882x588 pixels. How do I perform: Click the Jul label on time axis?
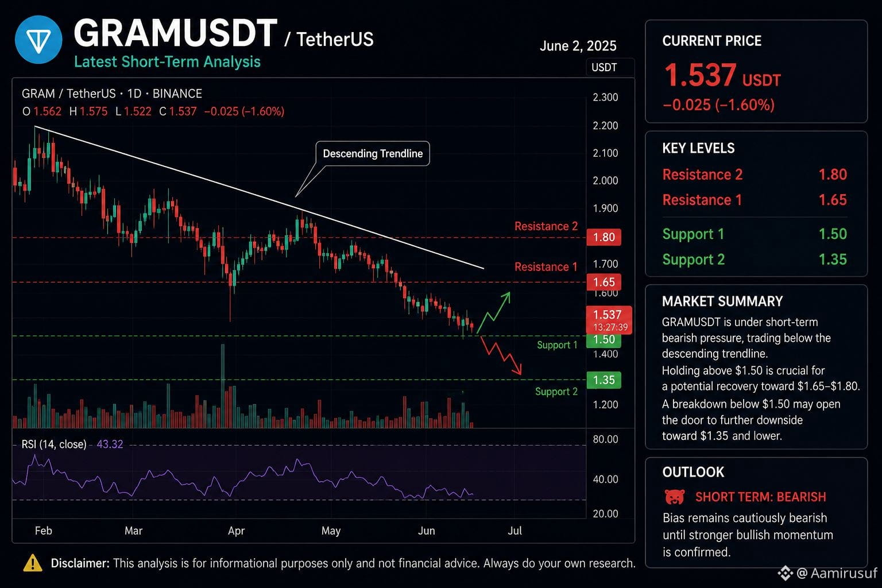(515, 531)
